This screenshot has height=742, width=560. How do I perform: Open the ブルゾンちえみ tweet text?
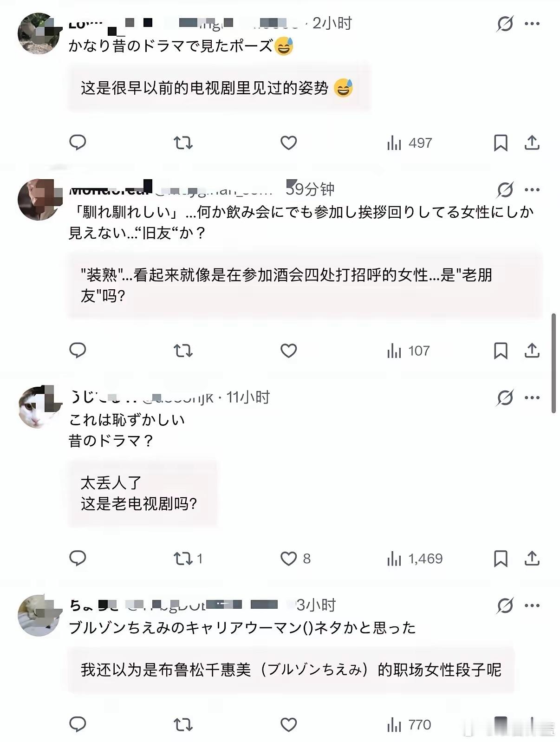[x=242, y=628]
